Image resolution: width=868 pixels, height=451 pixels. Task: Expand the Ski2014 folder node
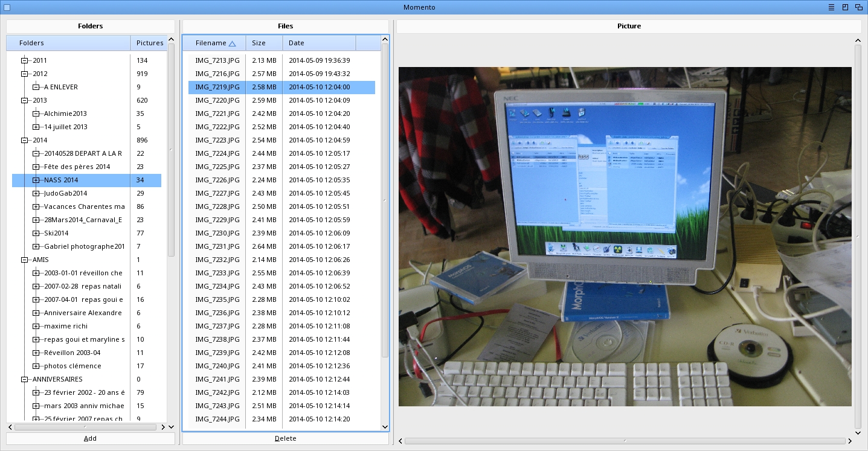click(x=36, y=233)
